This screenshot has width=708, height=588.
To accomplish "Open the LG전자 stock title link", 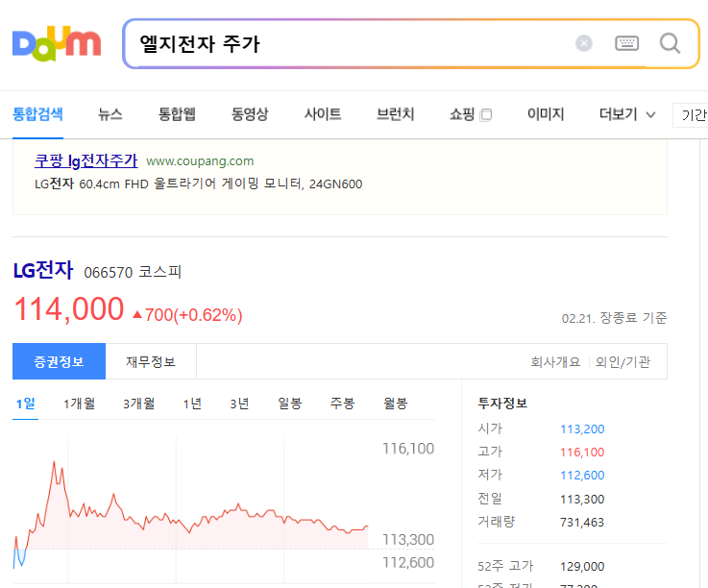I will click(x=43, y=270).
